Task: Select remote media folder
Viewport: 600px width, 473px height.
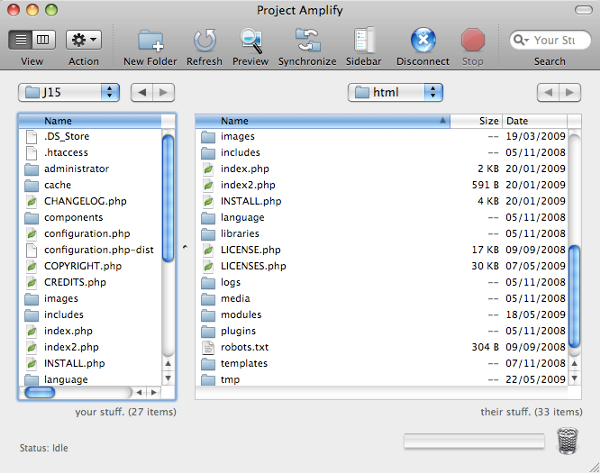Action: (382, 298)
